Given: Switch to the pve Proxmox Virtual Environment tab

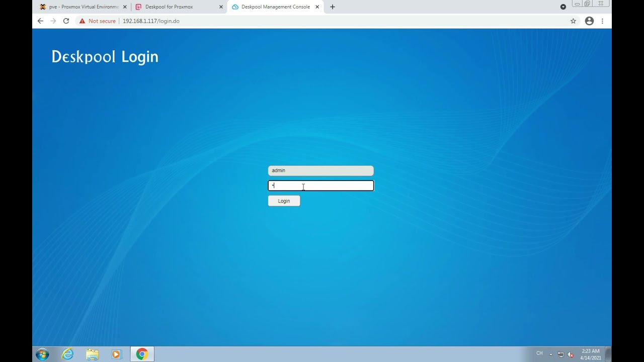Looking at the screenshot, I should point(83,7).
